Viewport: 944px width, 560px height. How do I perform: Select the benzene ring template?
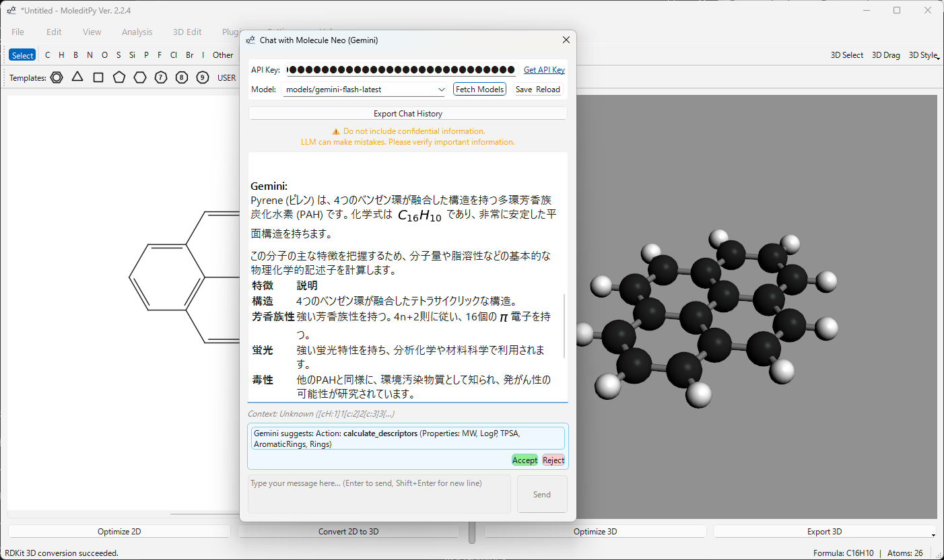click(57, 77)
